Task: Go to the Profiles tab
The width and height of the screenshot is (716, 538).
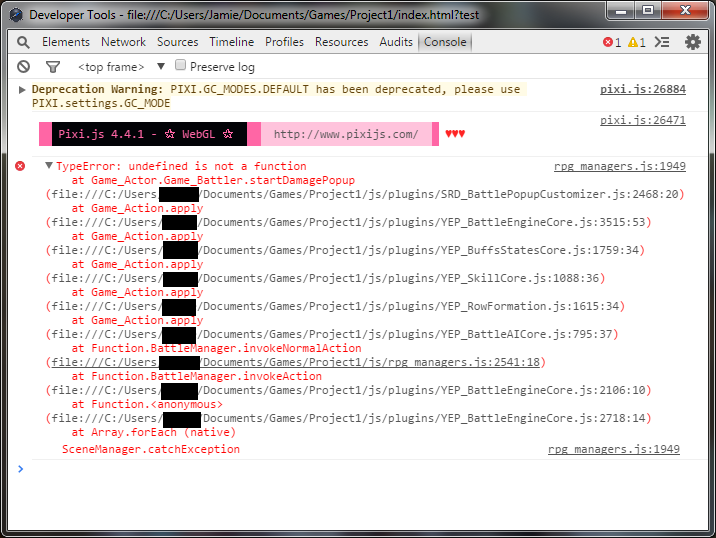Action: (x=284, y=42)
